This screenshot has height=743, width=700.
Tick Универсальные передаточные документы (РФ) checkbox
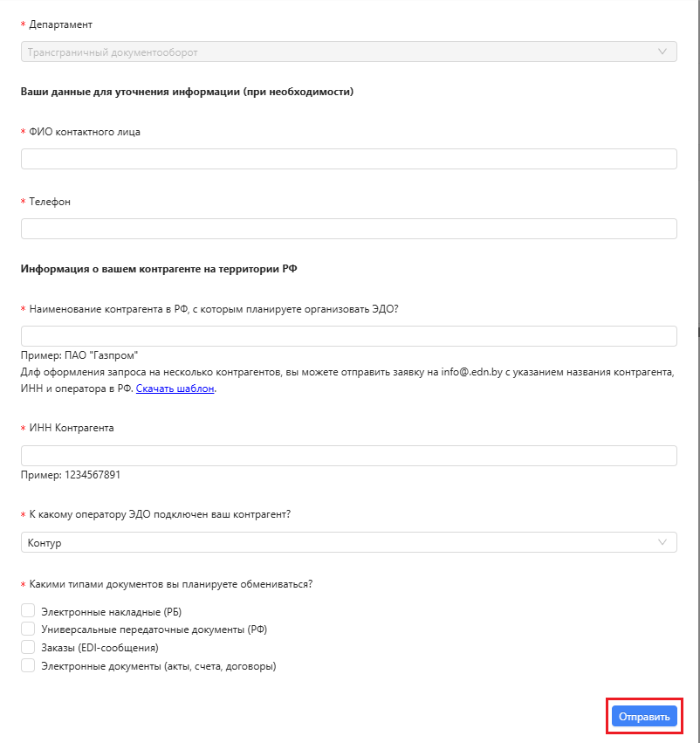click(x=28, y=629)
